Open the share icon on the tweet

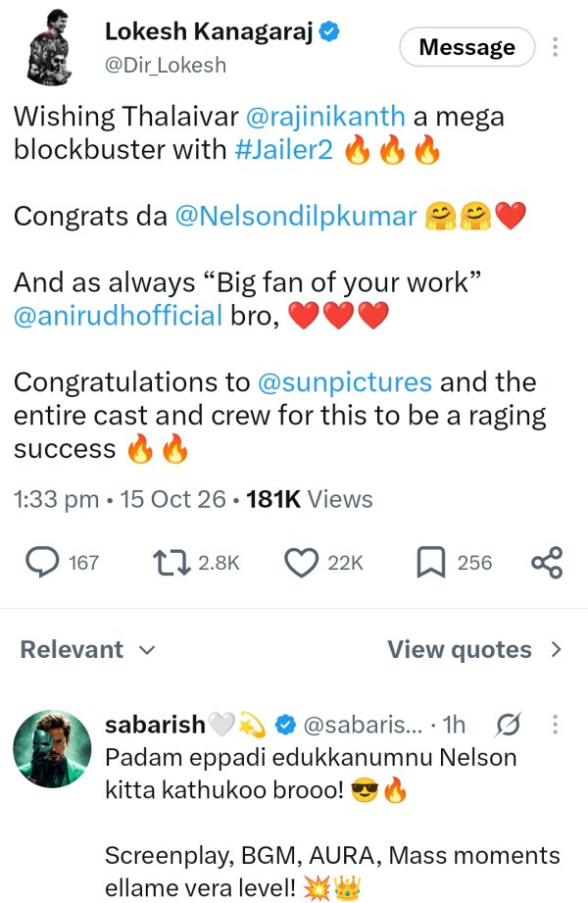(x=547, y=563)
